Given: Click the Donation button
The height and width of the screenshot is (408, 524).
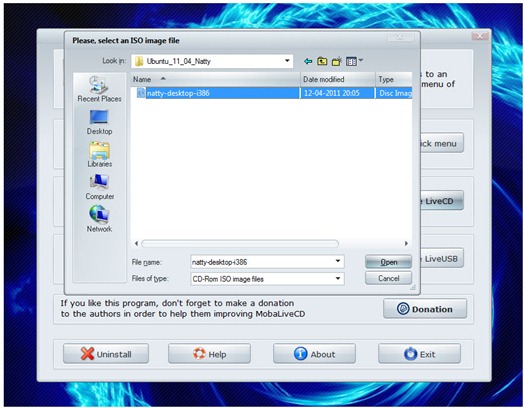Looking at the screenshot, I should pyautogui.click(x=425, y=309).
